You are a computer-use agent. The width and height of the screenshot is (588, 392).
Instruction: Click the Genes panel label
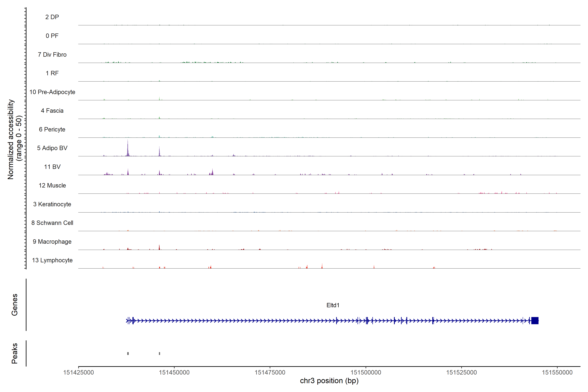tap(15, 305)
